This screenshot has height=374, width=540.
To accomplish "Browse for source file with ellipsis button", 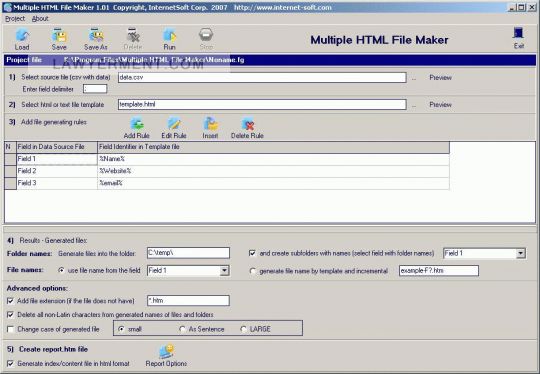I will 414,78.
